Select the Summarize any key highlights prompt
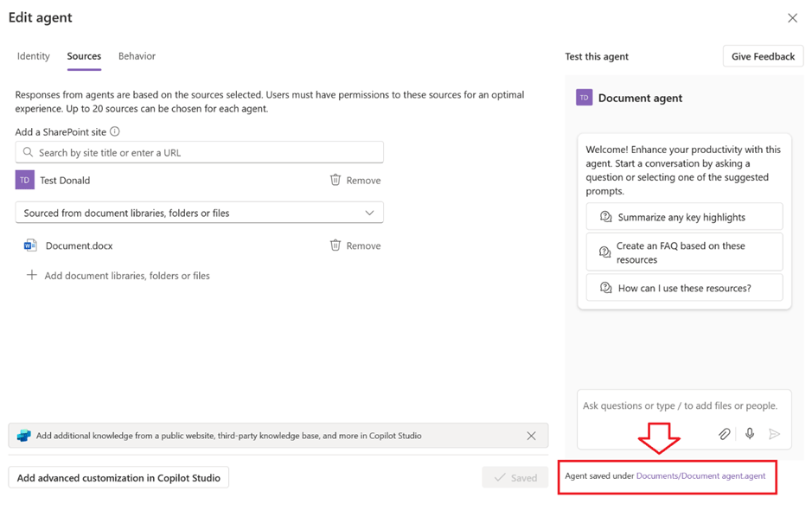This screenshot has width=812, height=510. (x=684, y=217)
